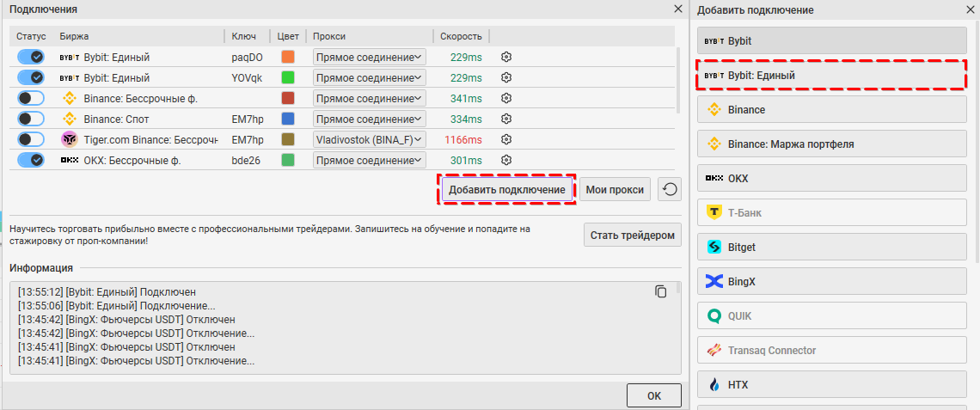This screenshot has height=410, width=980.
Task: Open proxy dropdown for Bybit paqDO row
Action: (x=370, y=57)
